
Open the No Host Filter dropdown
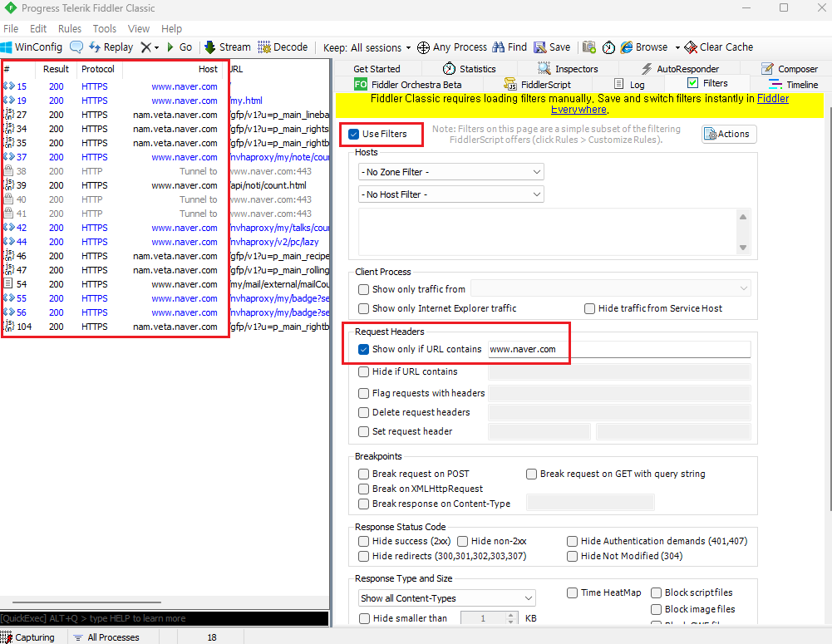[x=451, y=194]
